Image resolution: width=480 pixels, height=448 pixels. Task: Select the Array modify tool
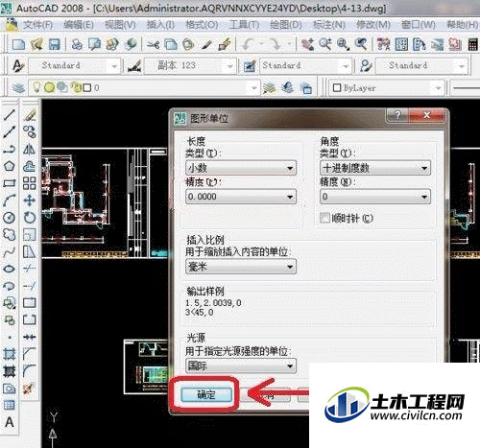point(30,183)
